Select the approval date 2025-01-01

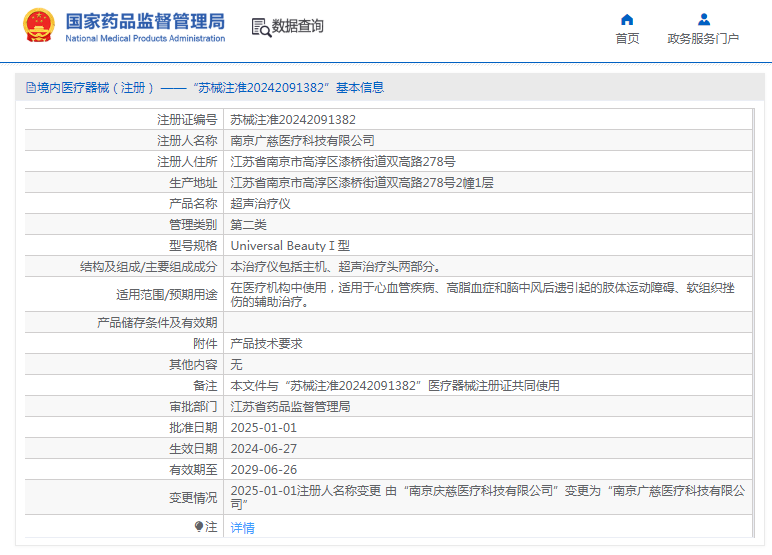263,428
